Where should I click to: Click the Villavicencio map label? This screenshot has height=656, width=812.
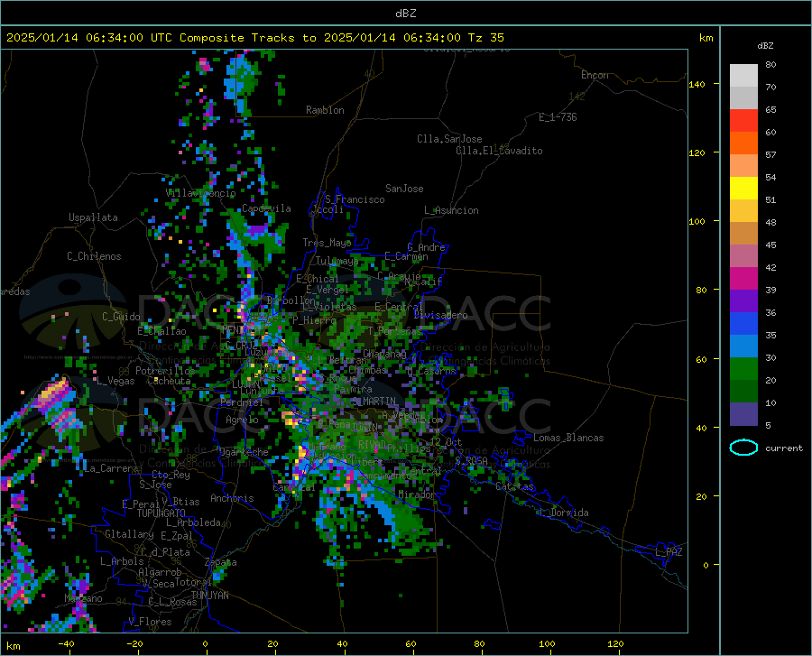[201, 193]
